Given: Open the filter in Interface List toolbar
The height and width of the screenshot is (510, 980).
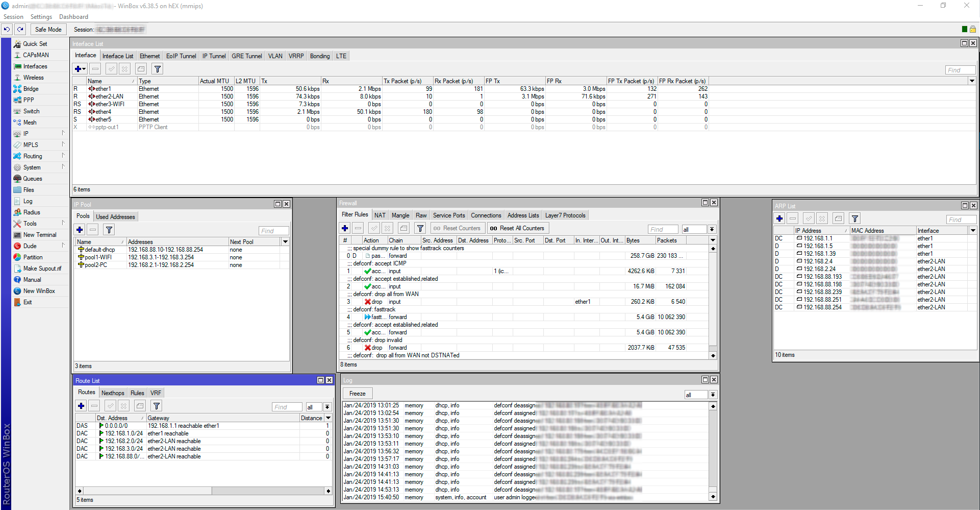Looking at the screenshot, I should [158, 69].
